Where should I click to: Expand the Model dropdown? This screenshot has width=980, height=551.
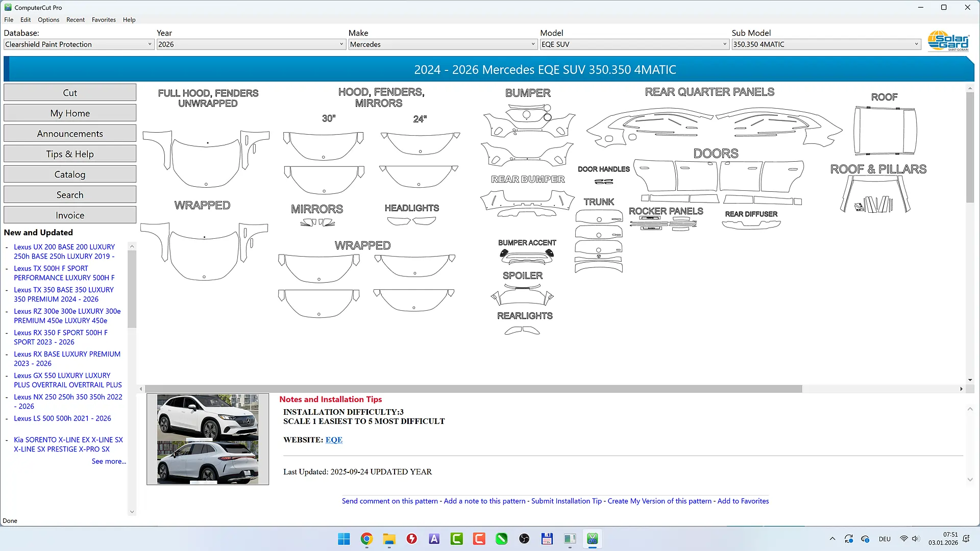tap(725, 44)
